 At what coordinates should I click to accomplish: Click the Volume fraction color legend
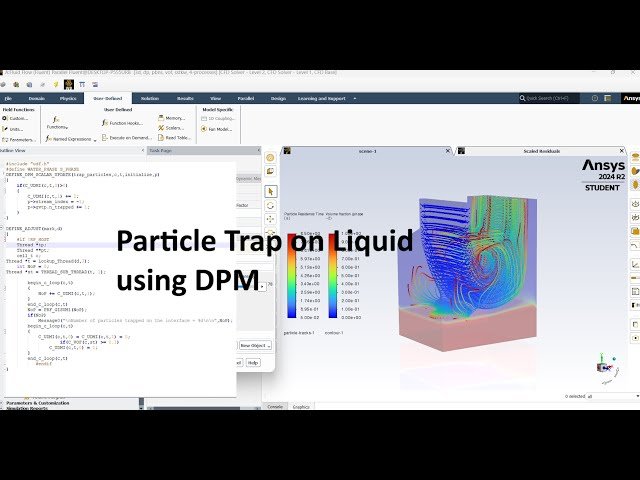coord(333,276)
